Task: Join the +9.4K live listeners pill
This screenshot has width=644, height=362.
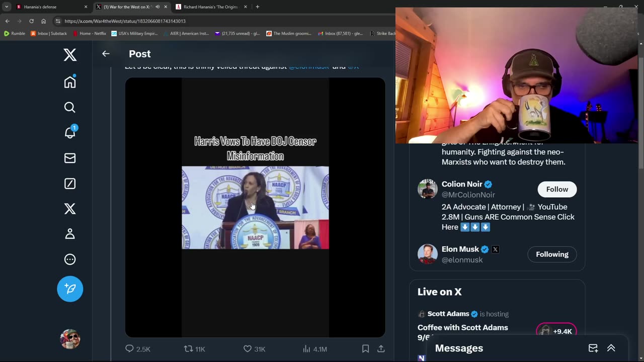Action: [x=556, y=331]
